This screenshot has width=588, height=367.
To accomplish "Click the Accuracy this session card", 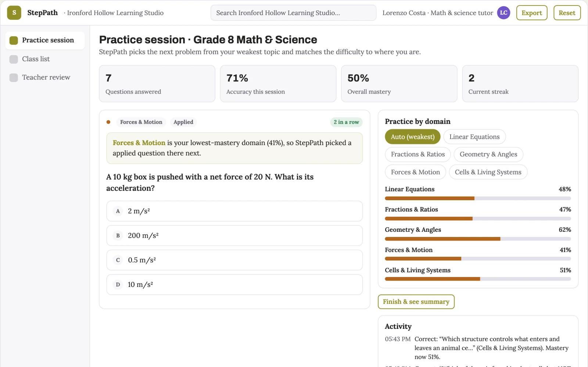I will [x=278, y=84].
